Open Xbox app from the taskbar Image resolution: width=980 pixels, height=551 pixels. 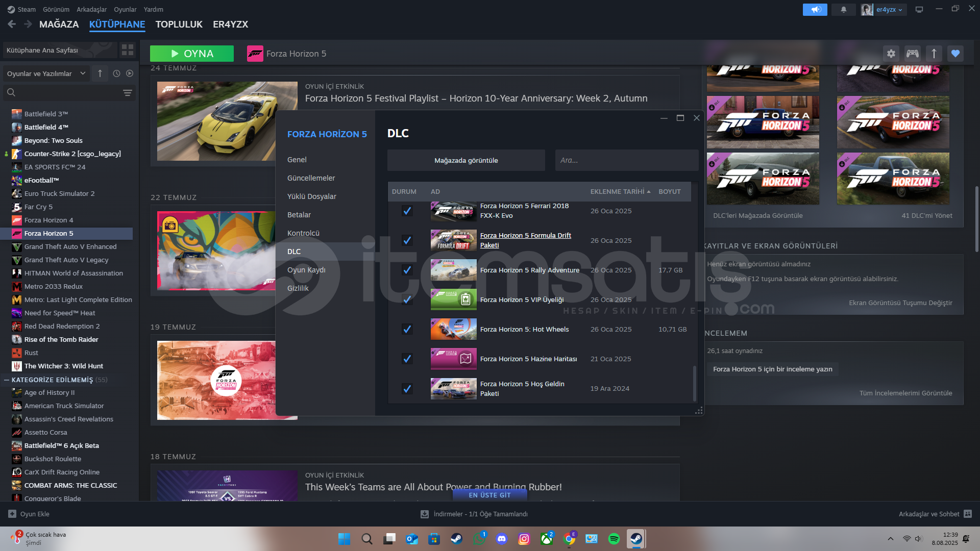pos(547,539)
